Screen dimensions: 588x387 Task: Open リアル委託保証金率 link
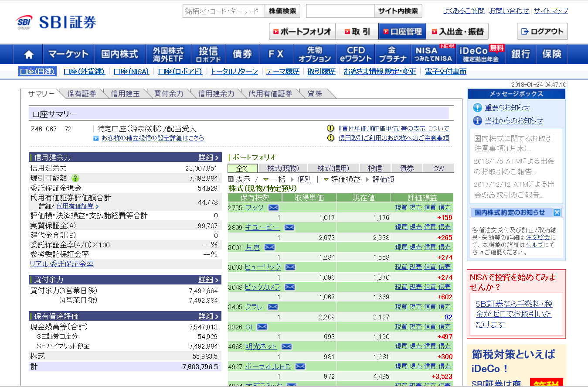pyautogui.click(x=61, y=264)
